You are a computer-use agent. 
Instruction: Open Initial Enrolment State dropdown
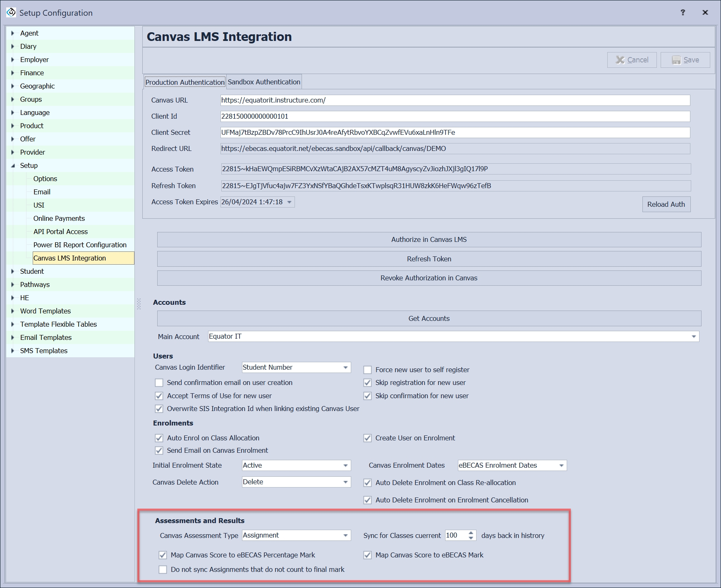point(345,466)
